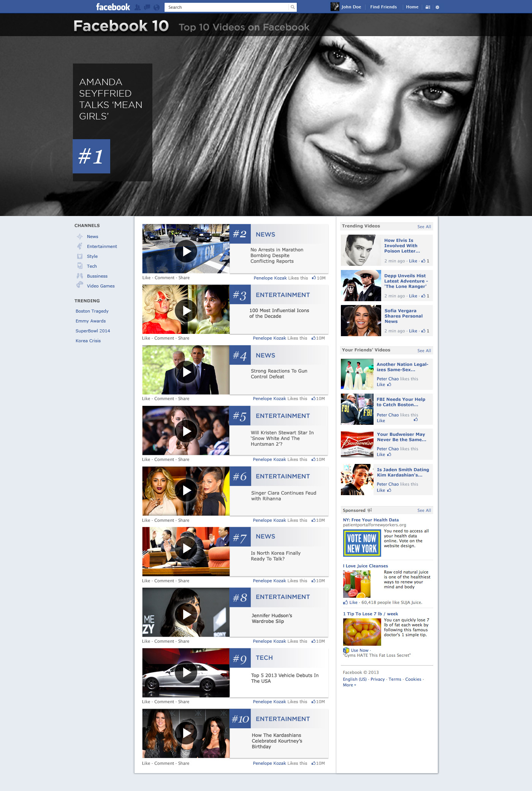Screen dimensions: 532x791
Task: Click thumbs-up icon under Jaden Smith video
Action: click(389, 490)
